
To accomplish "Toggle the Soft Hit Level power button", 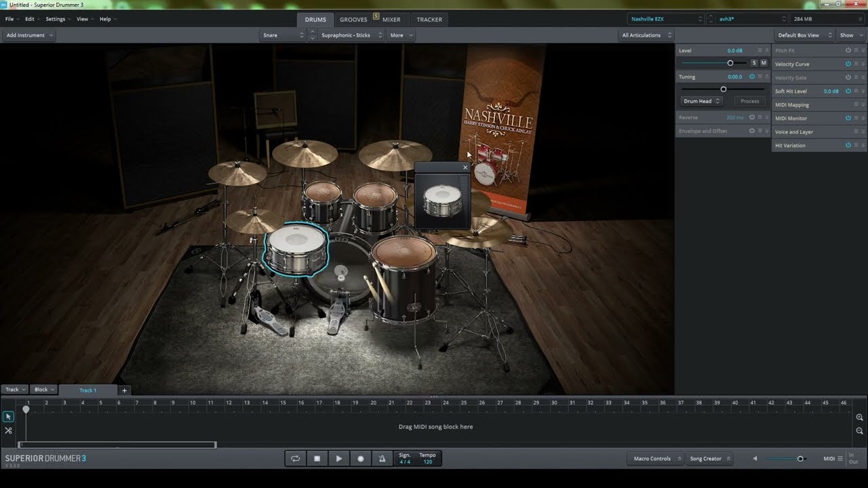I will pos(848,91).
